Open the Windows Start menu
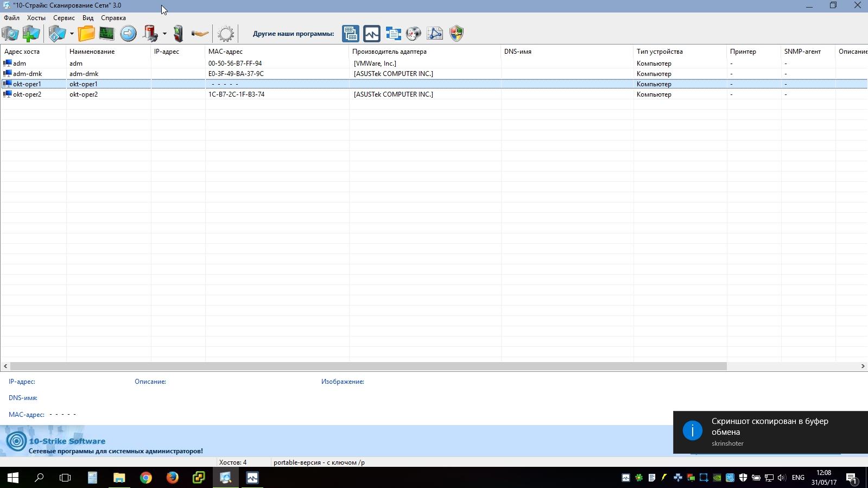Viewport: 868px width, 488px height. [13, 478]
